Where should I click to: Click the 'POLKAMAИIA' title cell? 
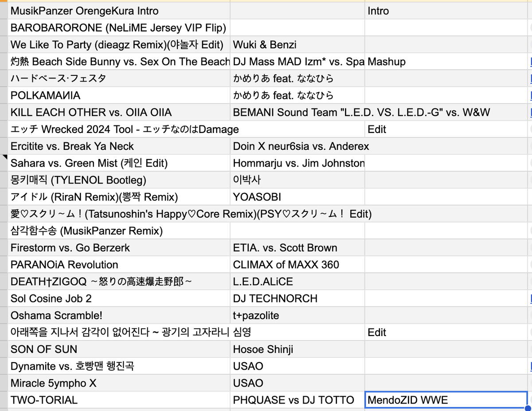119,95
